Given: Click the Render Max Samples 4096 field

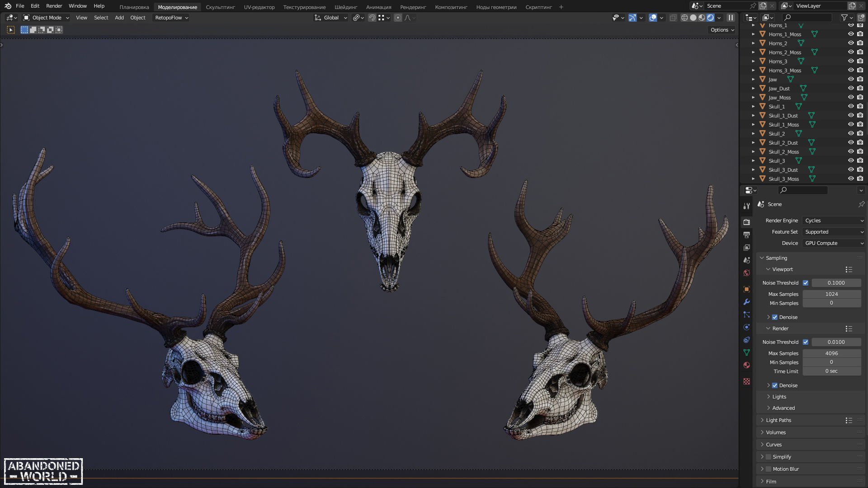Looking at the screenshot, I should click(x=831, y=353).
